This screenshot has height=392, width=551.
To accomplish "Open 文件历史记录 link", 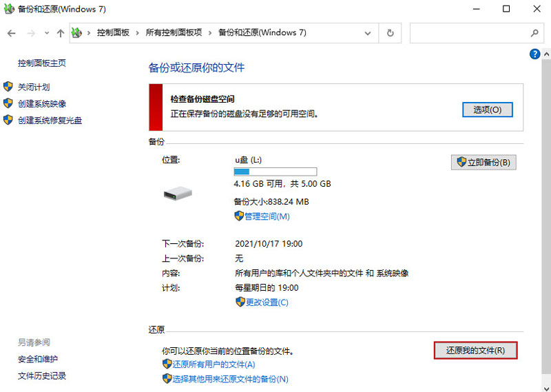I will pos(42,376).
